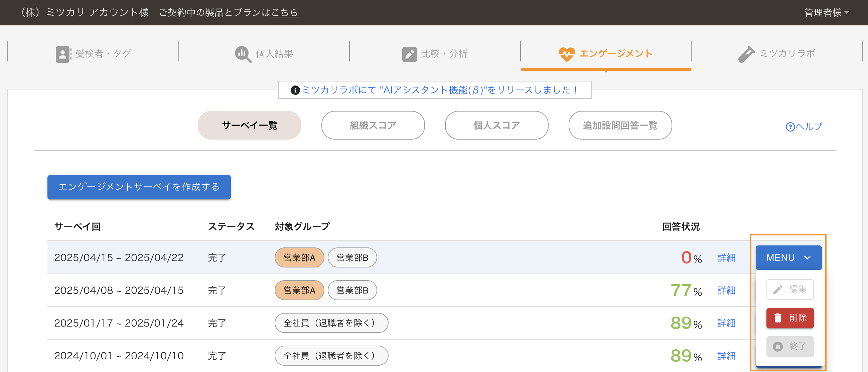Open 詳細 link for the 77% survey
Image resolution: width=868 pixels, height=372 pixels.
[x=726, y=290]
